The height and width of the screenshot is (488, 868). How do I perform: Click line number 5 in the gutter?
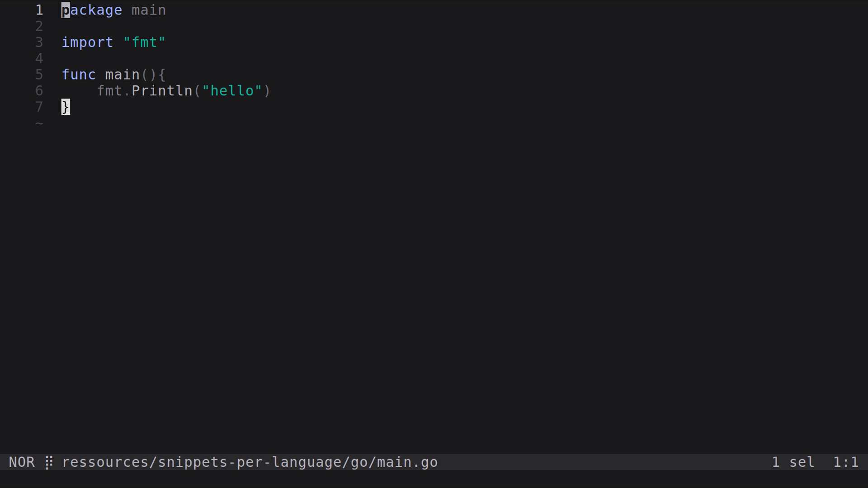[x=39, y=75]
